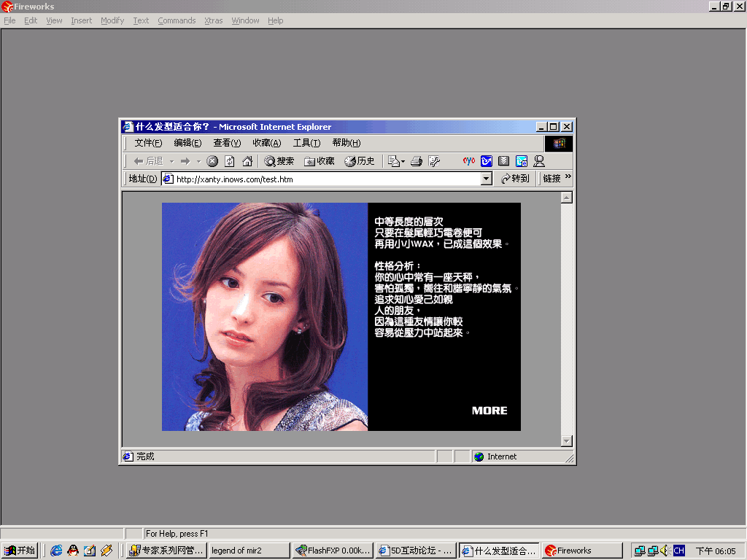747x560 pixels.
Task: Open the Mail button dropdown arrow
Action: point(403,161)
